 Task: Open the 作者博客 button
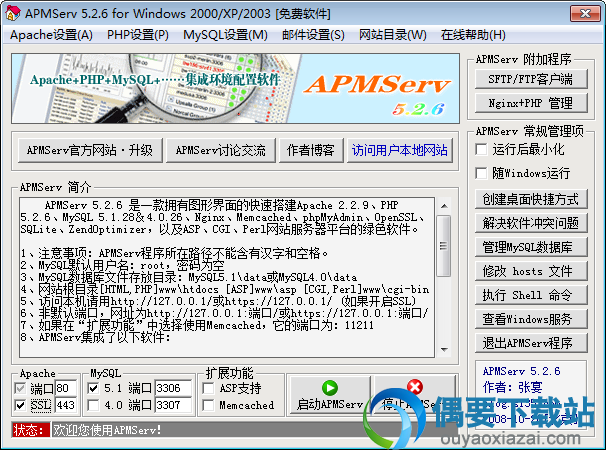[311, 150]
